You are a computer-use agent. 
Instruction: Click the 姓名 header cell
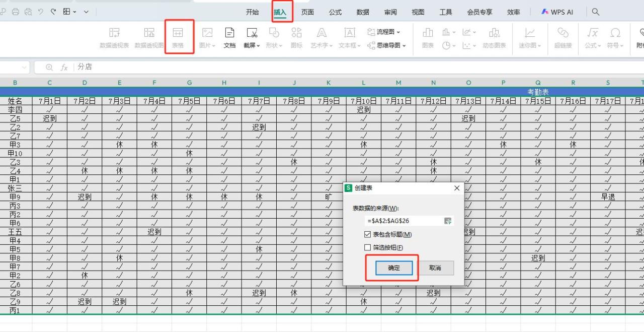coord(15,101)
